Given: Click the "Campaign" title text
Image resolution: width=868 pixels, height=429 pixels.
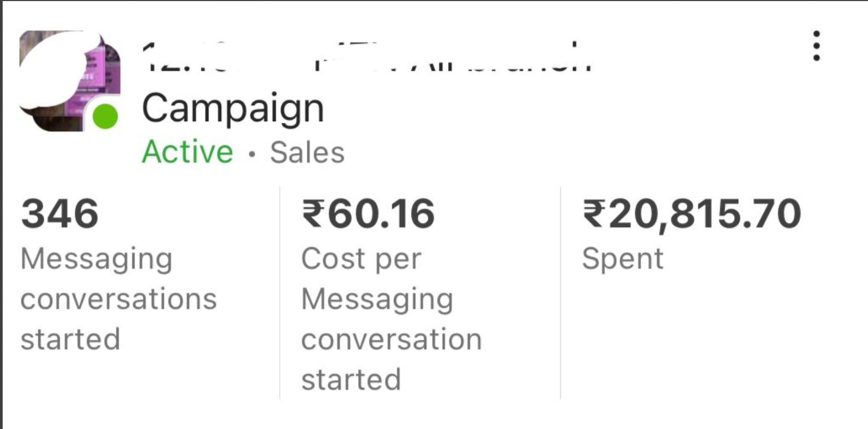Looking at the screenshot, I should click(233, 108).
